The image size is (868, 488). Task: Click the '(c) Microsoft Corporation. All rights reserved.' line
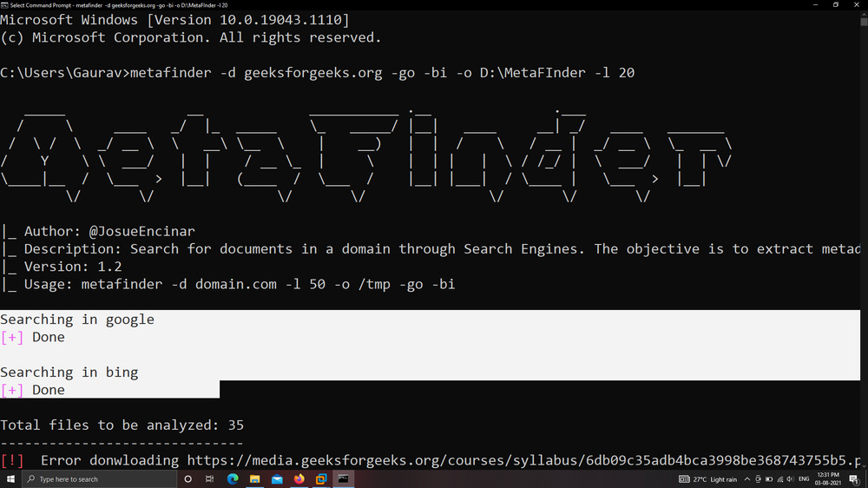click(191, 37)
